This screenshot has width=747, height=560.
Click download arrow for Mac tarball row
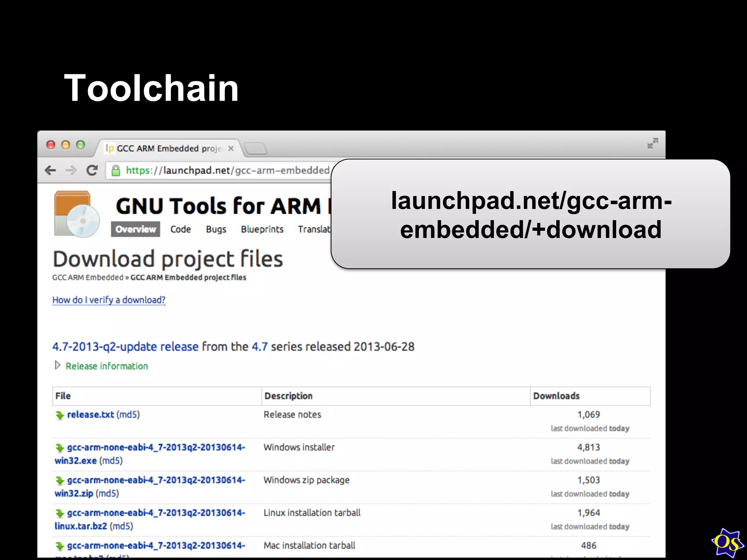pyautogui.click(x=59, y=546)
